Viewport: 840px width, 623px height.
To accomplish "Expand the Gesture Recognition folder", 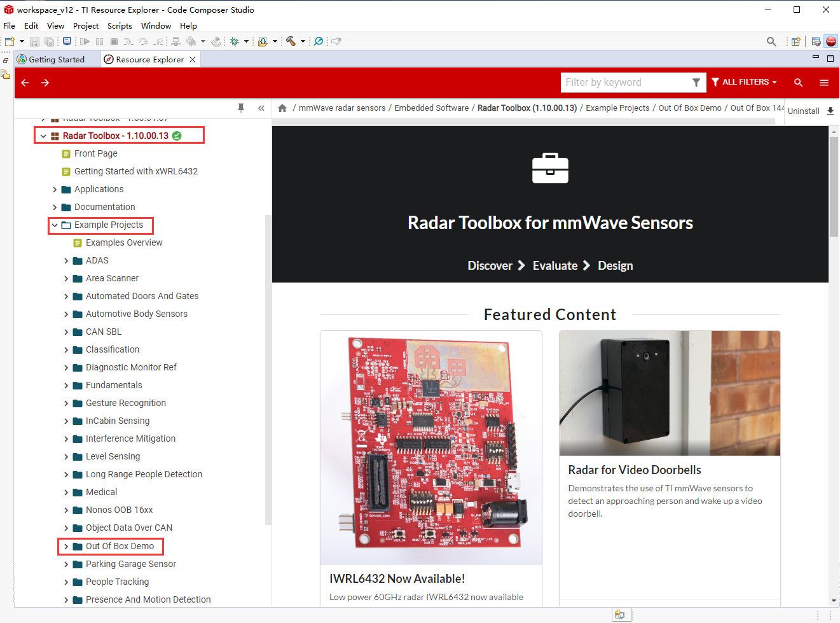I will [x=66, y=403].
